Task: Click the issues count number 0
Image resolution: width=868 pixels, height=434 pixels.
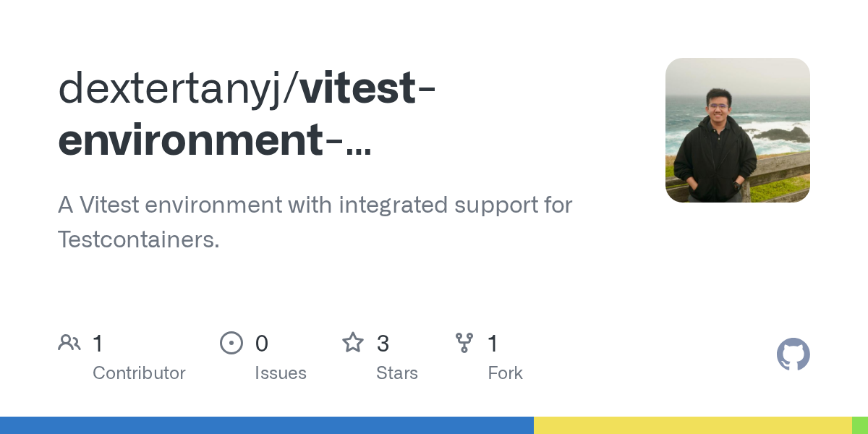Action: (261, 344)
